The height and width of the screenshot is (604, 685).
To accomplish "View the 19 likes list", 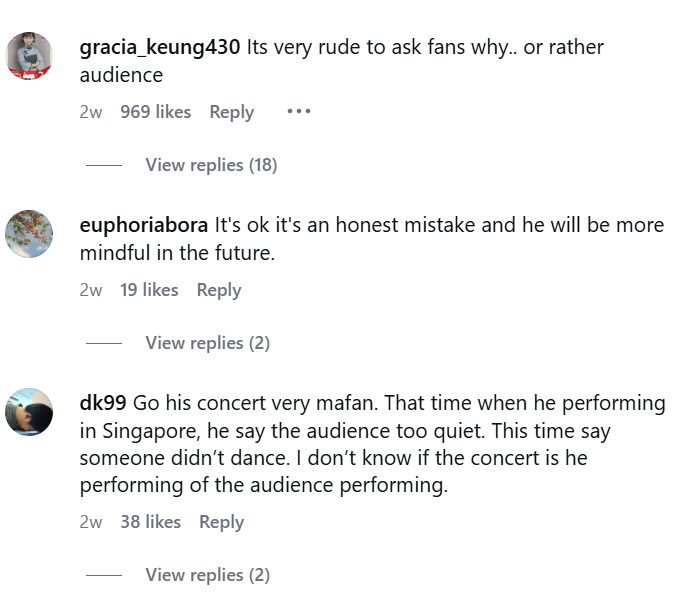I will coord(149,290).
